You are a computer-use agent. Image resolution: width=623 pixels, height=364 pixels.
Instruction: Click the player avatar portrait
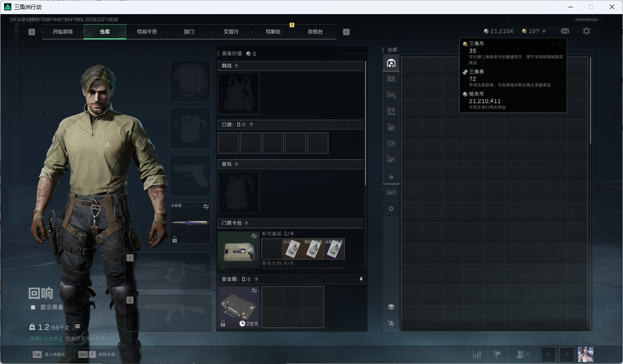(x=586, y=354)
